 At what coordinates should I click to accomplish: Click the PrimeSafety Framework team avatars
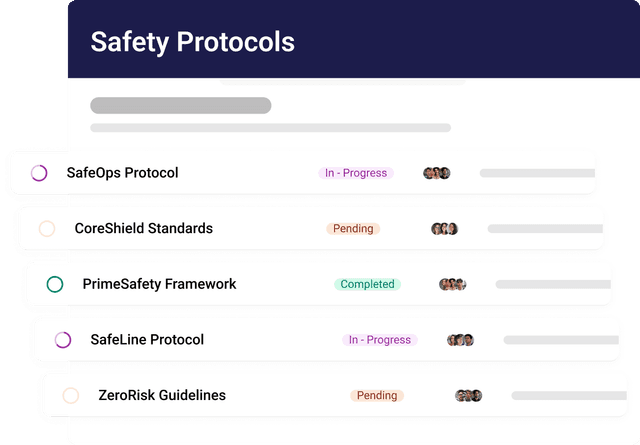click(453, 285)
